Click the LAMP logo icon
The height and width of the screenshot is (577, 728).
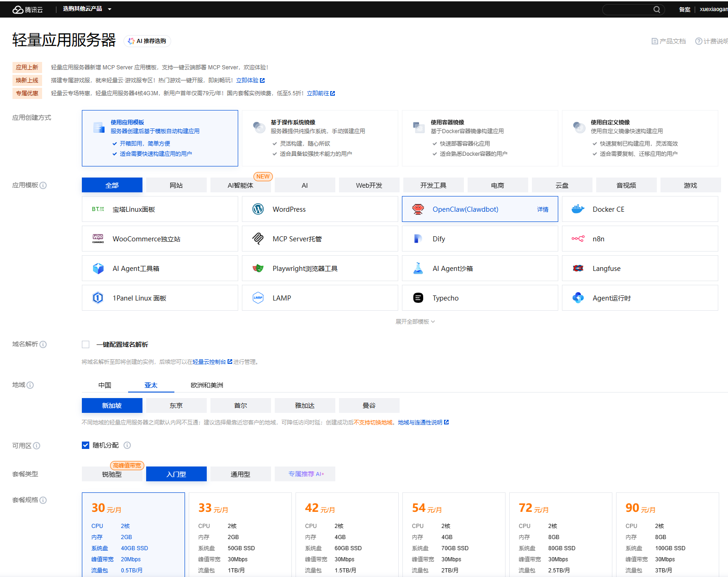258,298
